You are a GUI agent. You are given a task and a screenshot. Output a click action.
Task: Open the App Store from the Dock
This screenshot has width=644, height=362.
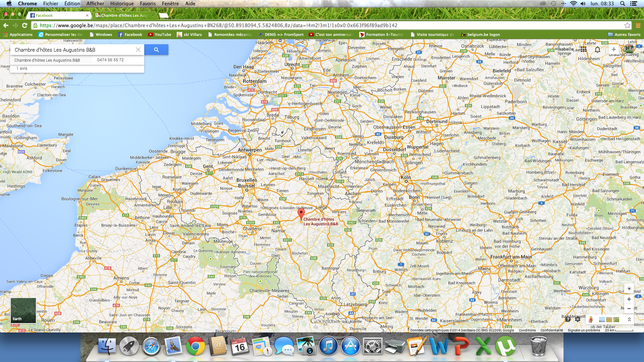tap(350, 346)
